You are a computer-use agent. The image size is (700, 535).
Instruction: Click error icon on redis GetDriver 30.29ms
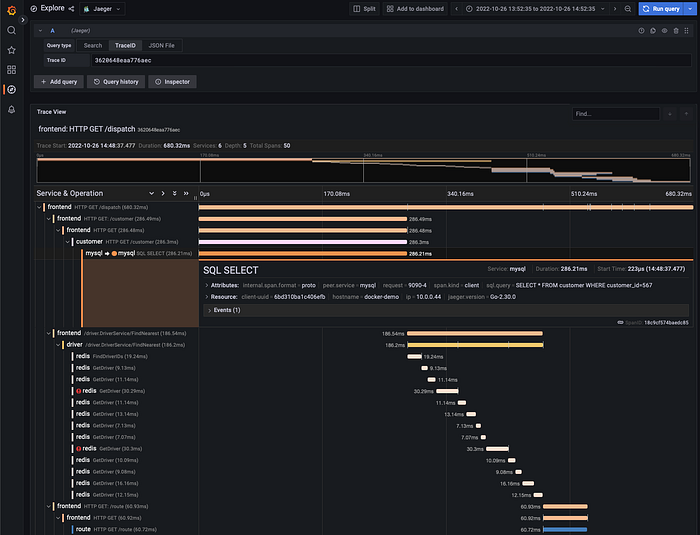pyautogui.click(x=79, y=391)
